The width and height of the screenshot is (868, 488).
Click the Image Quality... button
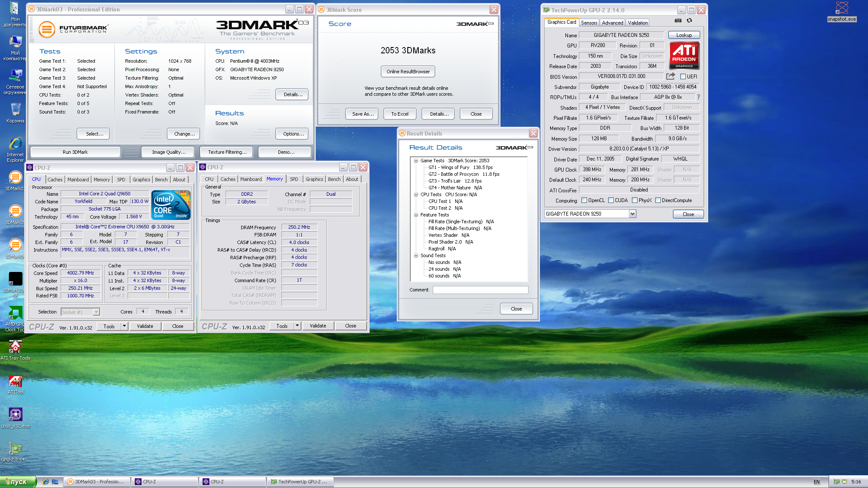[x=169, y=152]
